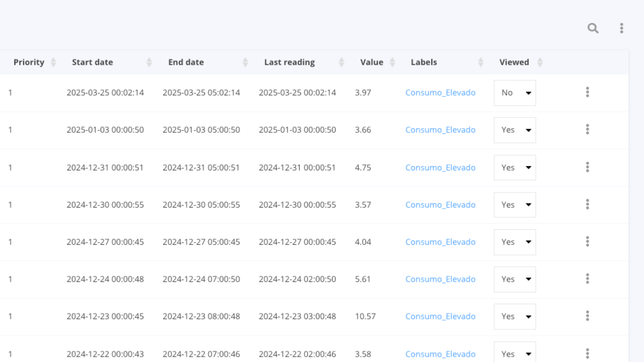Select the value 3.57 cell

(x=363, y=205)
